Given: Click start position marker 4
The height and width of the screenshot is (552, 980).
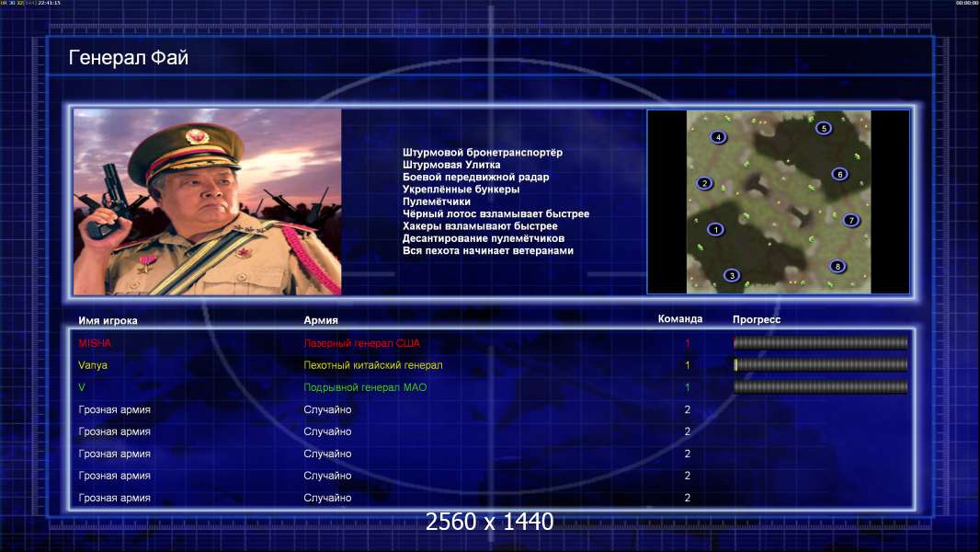Looking at the screenshot, I should 718,137.
